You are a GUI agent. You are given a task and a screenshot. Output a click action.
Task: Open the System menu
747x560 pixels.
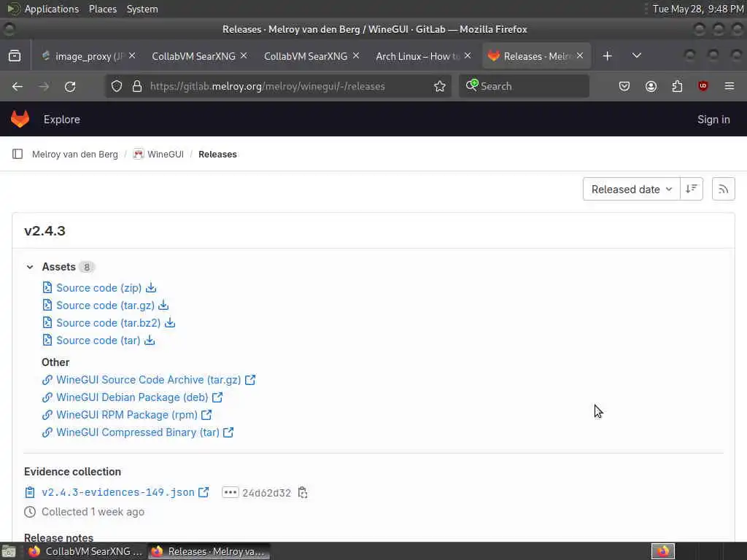[x=142, y=9]
